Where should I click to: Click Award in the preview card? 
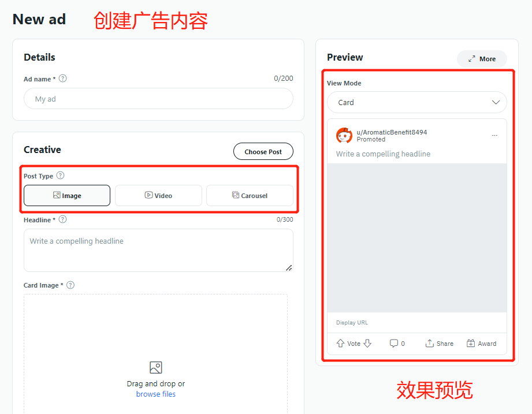[481, 344]
